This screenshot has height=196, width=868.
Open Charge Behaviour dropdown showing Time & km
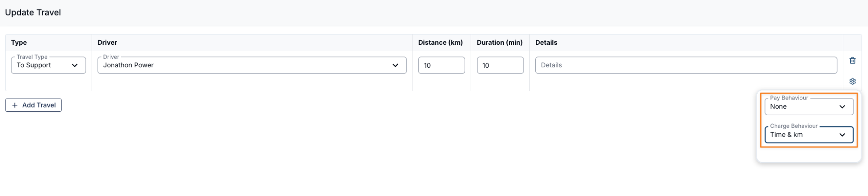click(x=803, y=135)
